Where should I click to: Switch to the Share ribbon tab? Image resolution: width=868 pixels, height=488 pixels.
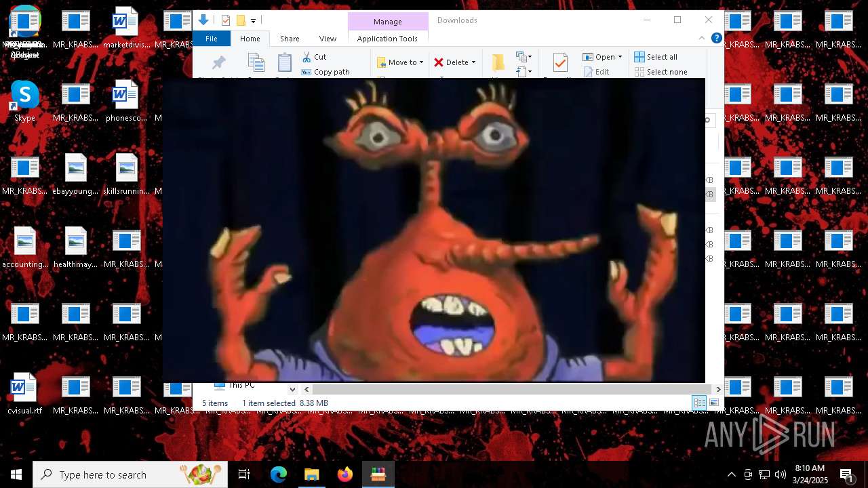(290, 39)
